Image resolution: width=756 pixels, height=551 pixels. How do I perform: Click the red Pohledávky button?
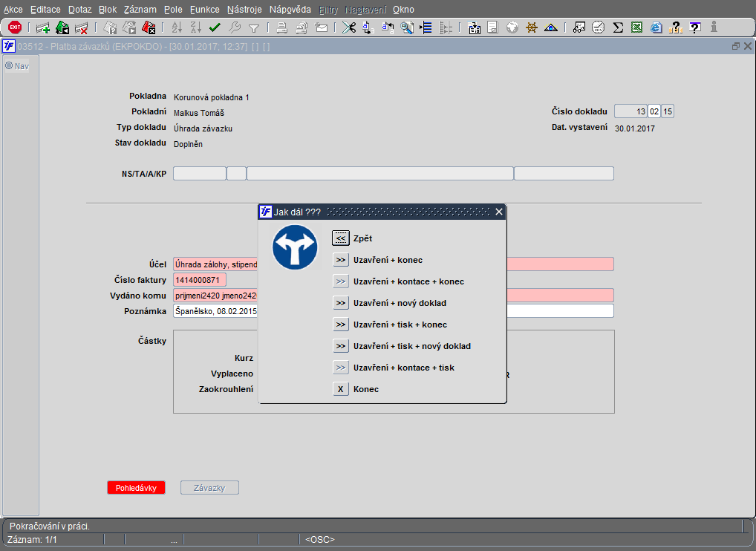tap(136, 488)
